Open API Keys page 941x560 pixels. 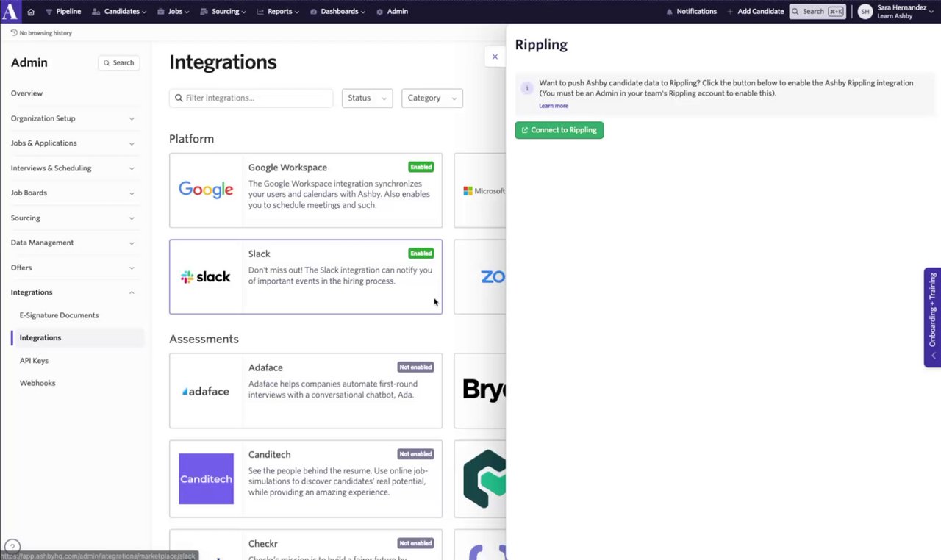tap(34, 361)
